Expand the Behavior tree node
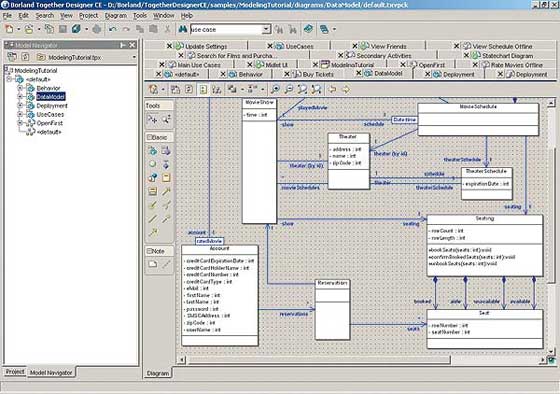The image size is (560, 394). [x=20, y=88]
